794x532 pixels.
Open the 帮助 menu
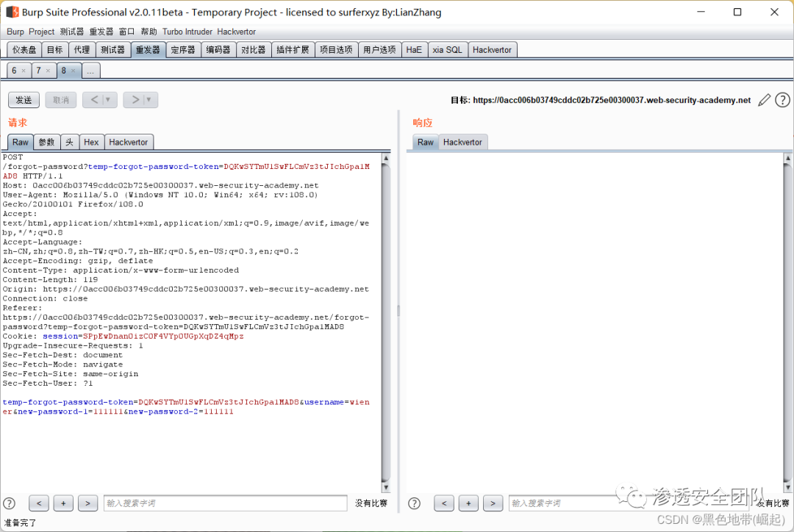(149, 32)
